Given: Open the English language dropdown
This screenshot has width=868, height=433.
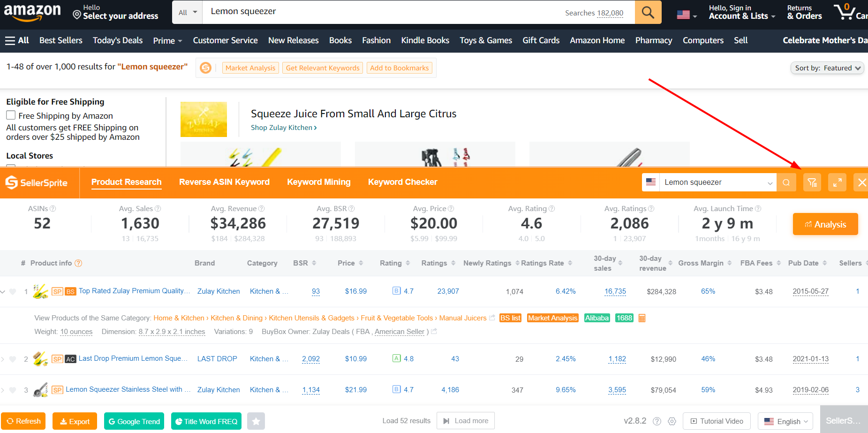Looking at the screenshot, I should [x=785, y=421].
